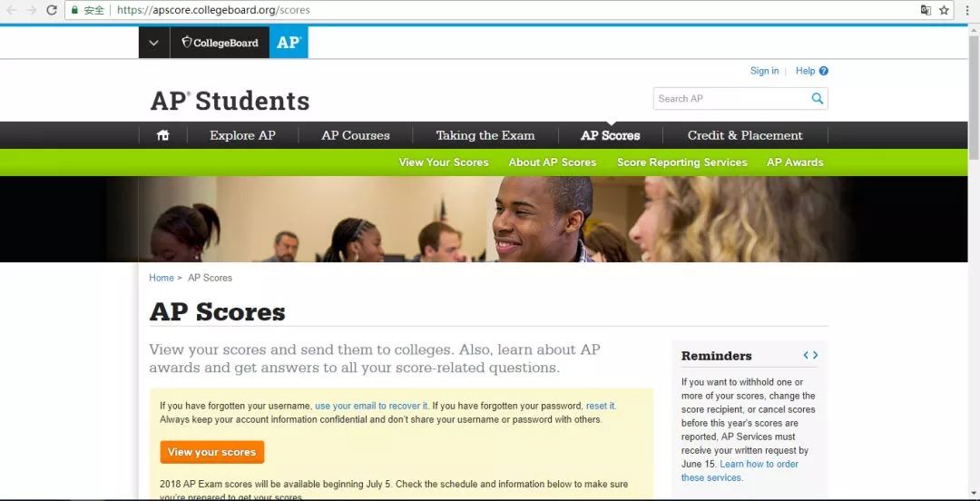Click the CollegeBoard logo
980x501 pixels.
(220, 43)
